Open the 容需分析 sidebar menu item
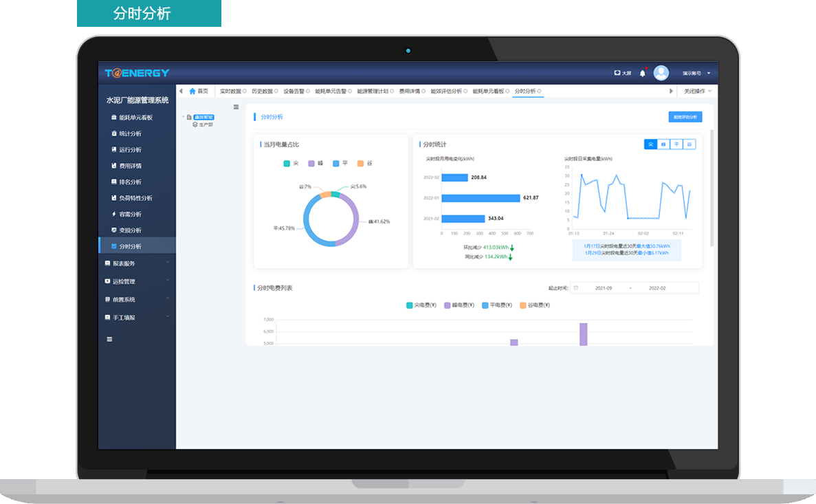The width and height of the screenshot is (816, 504). (x=130, y=214)
